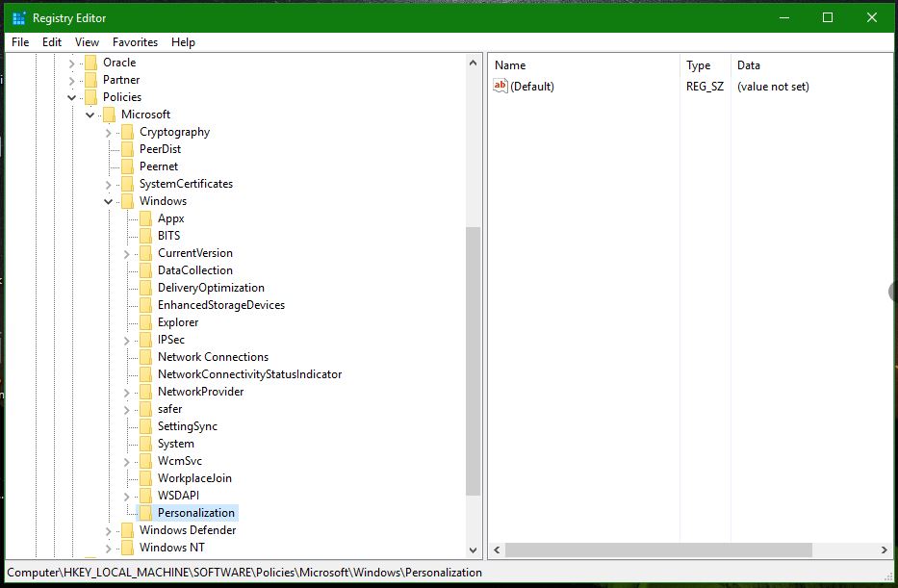Click the Appx folder icon
Image resolution: width=898 pixels, height=588 pixels.
145,218
